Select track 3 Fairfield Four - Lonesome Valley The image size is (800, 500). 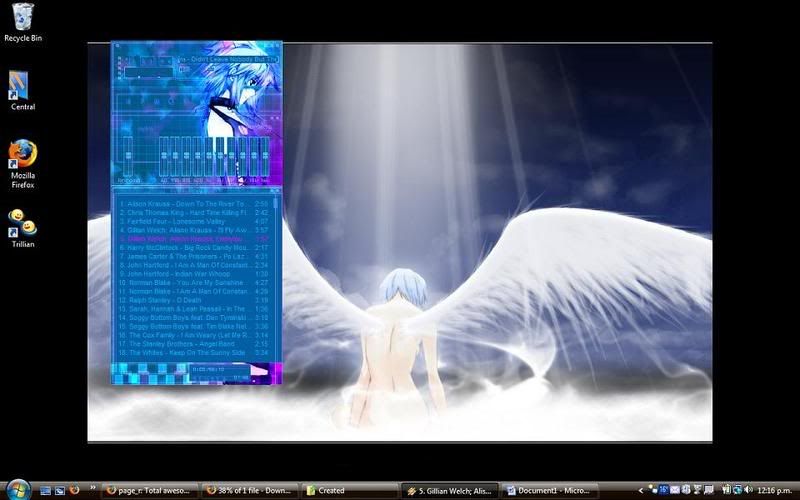coord(194,221)
